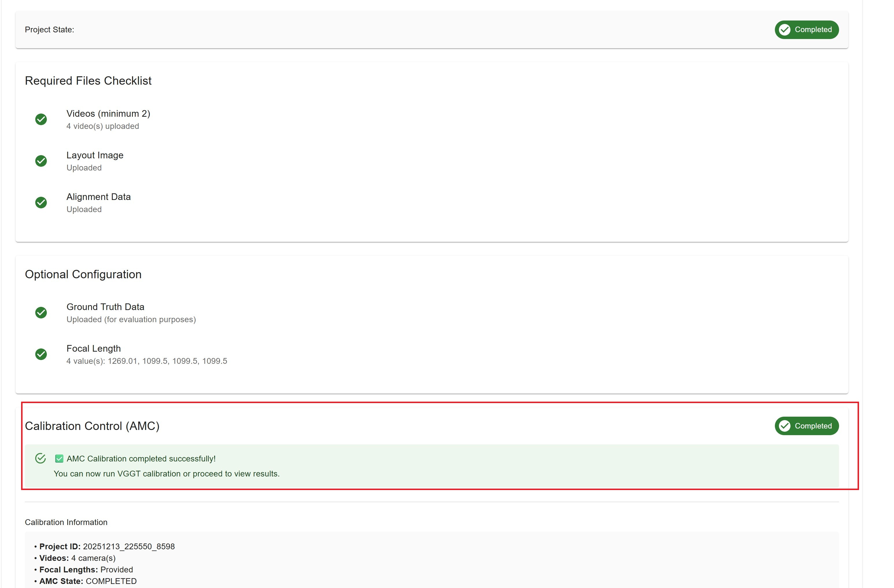
Task: Click the Optional Configuration heading
Action: [x=83, y=274]
